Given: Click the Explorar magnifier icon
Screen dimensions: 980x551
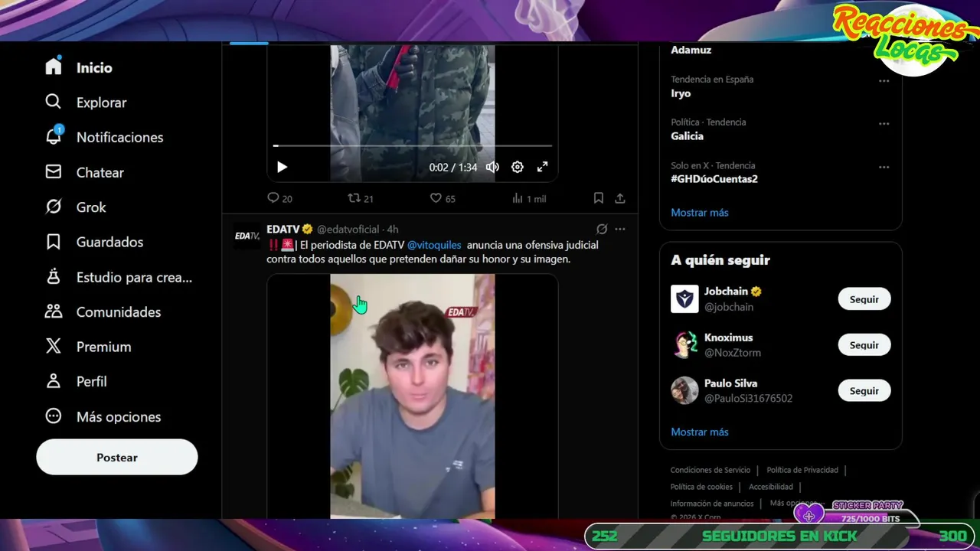Looking at the screenshot, I should click(54, 102).
